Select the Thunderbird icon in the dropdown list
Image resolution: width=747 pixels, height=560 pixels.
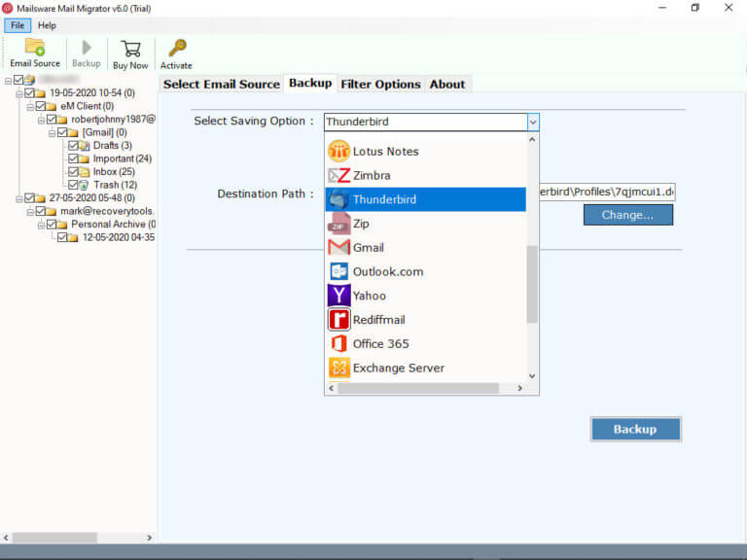338,199
